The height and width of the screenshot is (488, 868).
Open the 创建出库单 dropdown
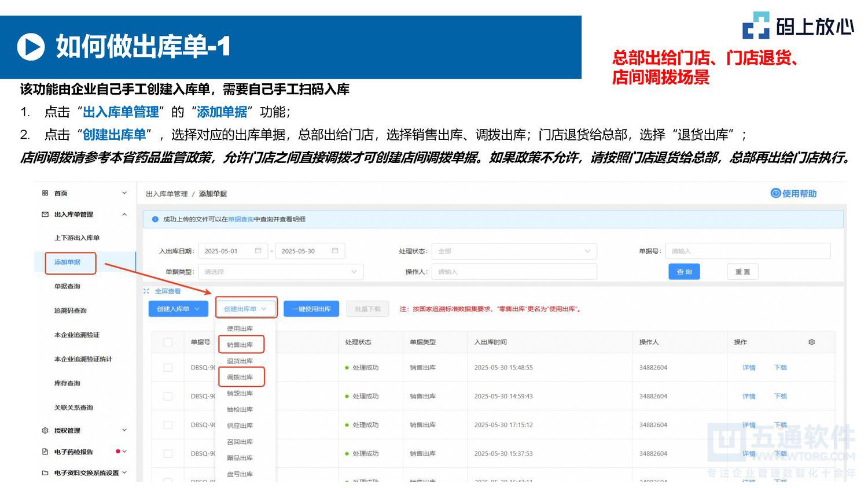click(x=245, y=308)
